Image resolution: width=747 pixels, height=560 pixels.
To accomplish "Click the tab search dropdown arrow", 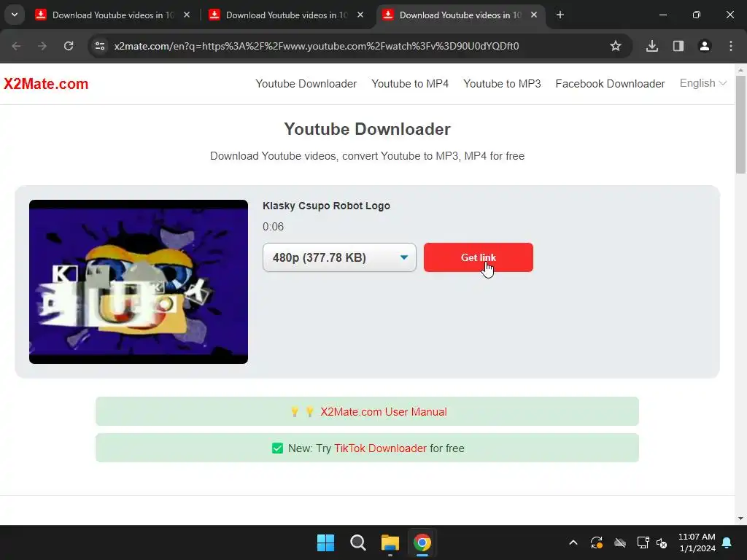I will 15,15.
